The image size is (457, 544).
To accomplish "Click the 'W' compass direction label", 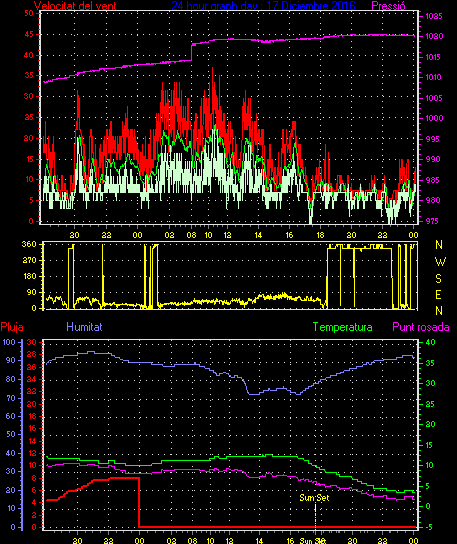I will pos(440,262).
